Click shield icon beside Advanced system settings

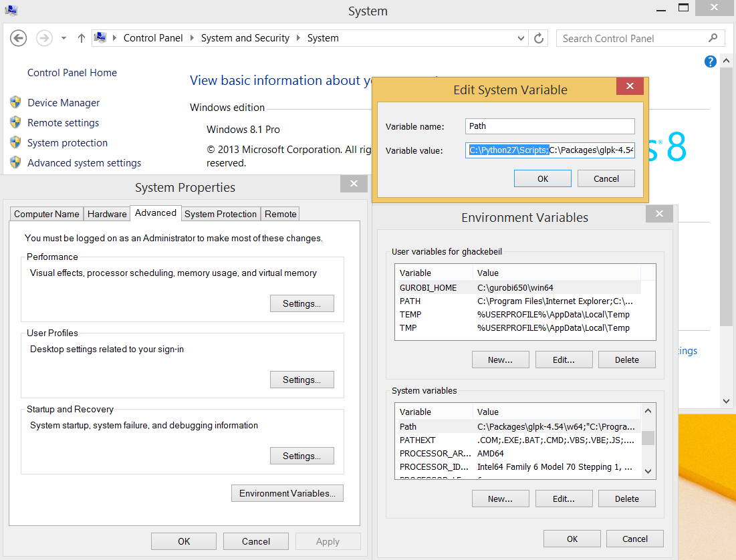point(15,162)
